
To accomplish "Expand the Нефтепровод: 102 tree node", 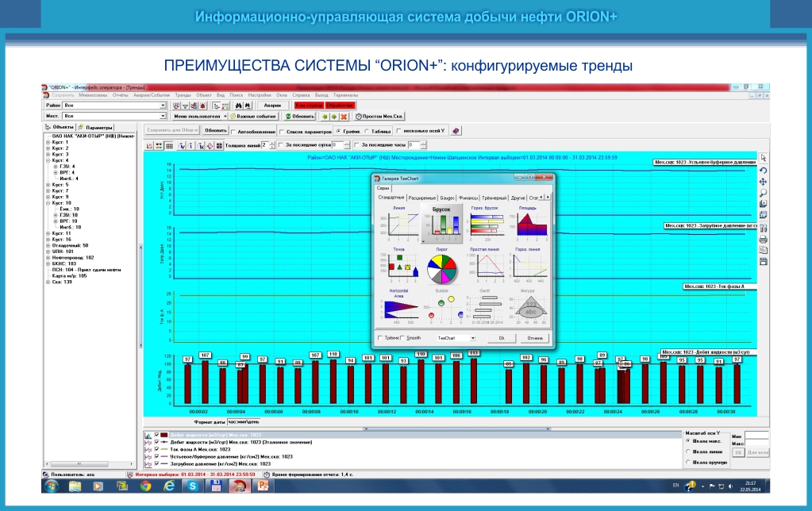I will click(48, 257).
